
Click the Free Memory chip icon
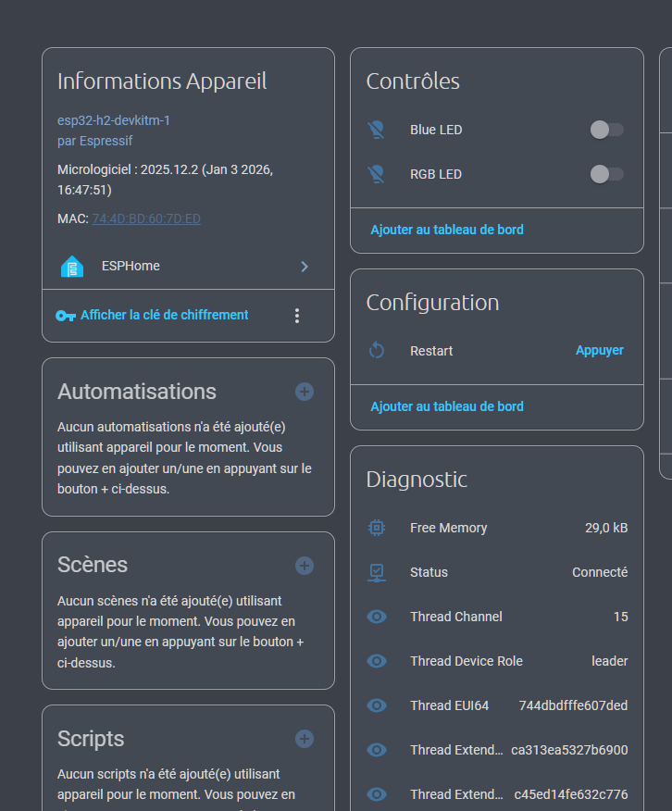point(376,528)
